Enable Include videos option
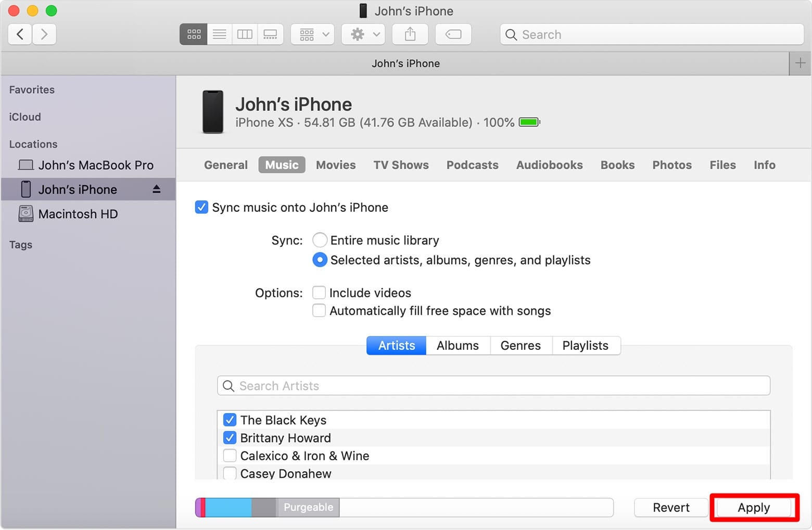Image resolution: width=812 pixels, height=530 pixels. 319,293
